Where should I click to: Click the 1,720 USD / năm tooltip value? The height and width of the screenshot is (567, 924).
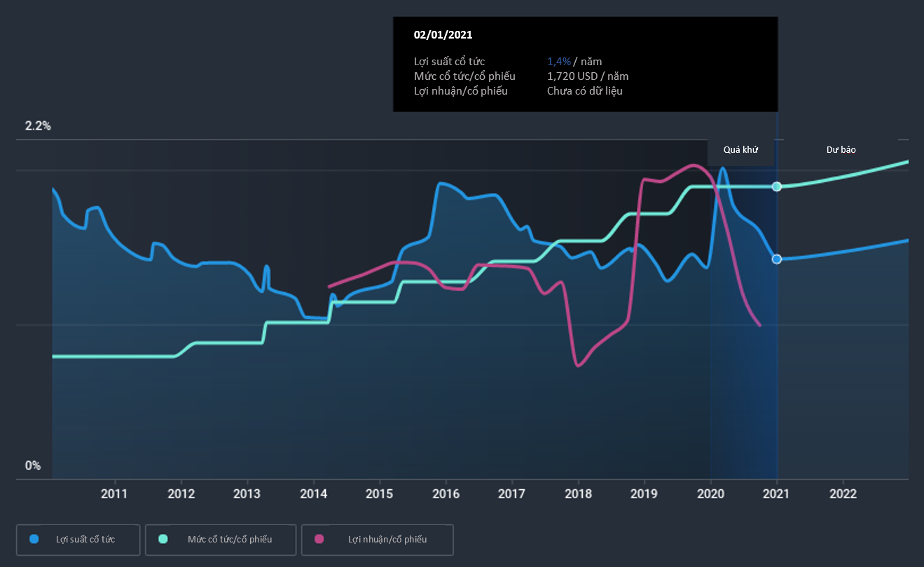coord(588,76)
